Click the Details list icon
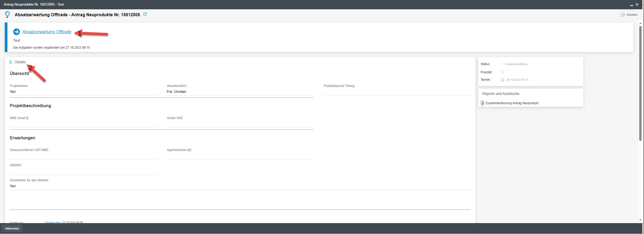 coord(11,62)
